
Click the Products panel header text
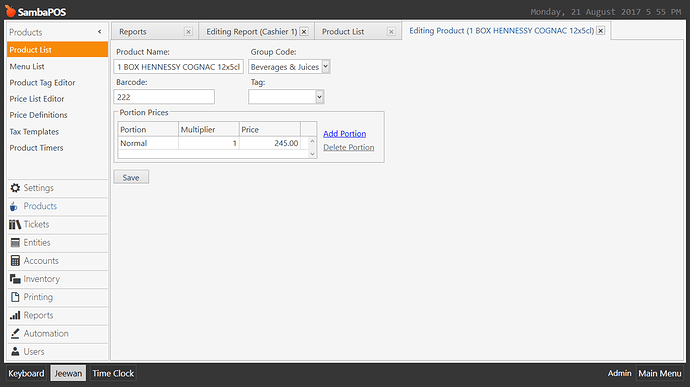point(26,32)
